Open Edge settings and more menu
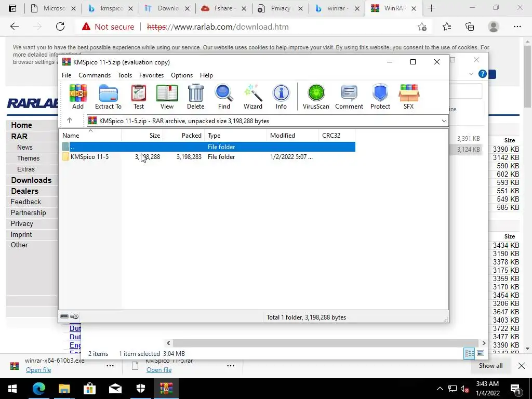Image resolution: width=532 pixels, height=399 pixels. [x=517, y=26]
